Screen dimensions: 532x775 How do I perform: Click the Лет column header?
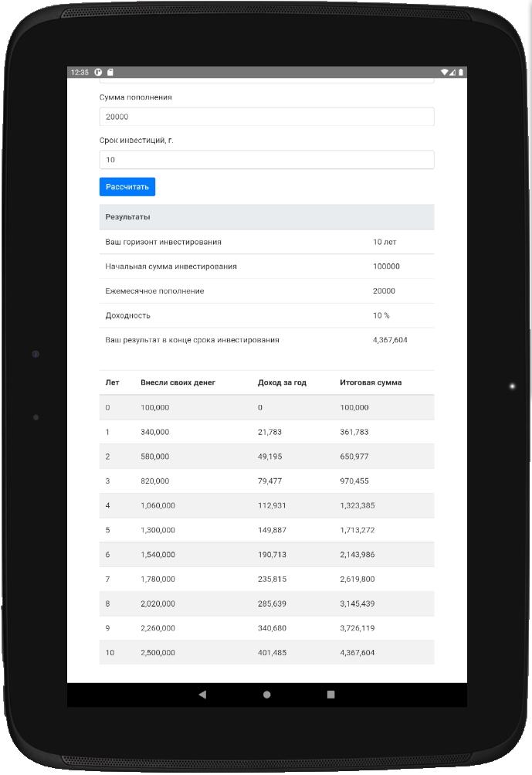click(x=112, y=382)
